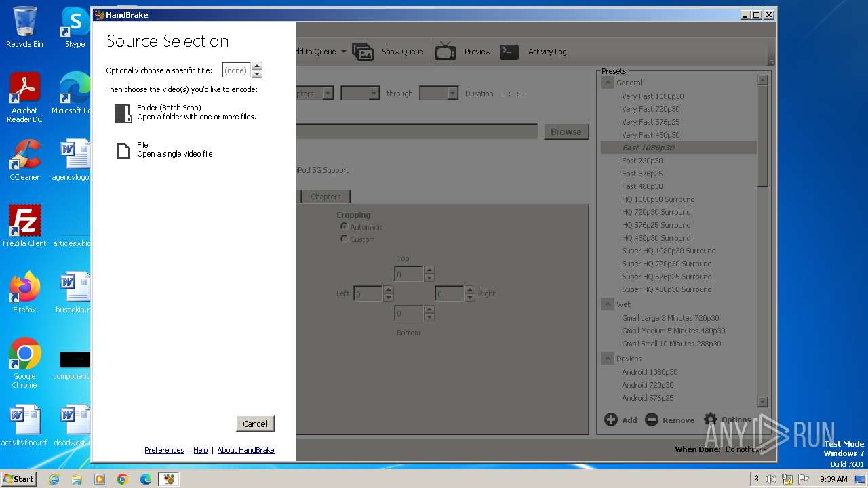Click the clock in the system tray
The height and width of the screenshot is (488, 868).
pos(833,479)
